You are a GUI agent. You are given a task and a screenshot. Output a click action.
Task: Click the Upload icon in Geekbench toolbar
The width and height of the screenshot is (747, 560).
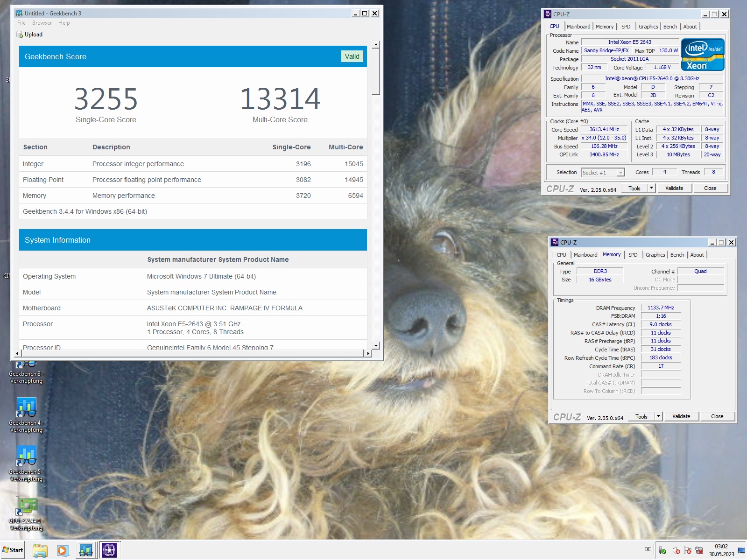point(20,35)
